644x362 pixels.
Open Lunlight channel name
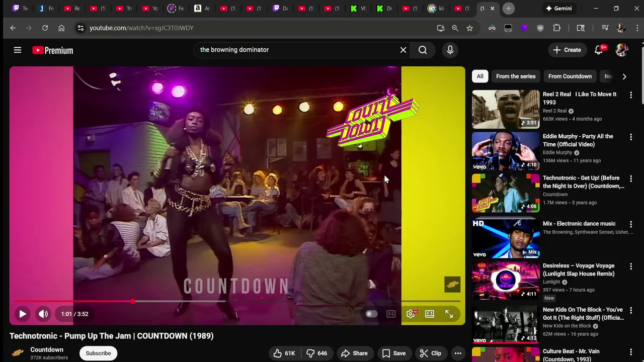click(551, 282)
